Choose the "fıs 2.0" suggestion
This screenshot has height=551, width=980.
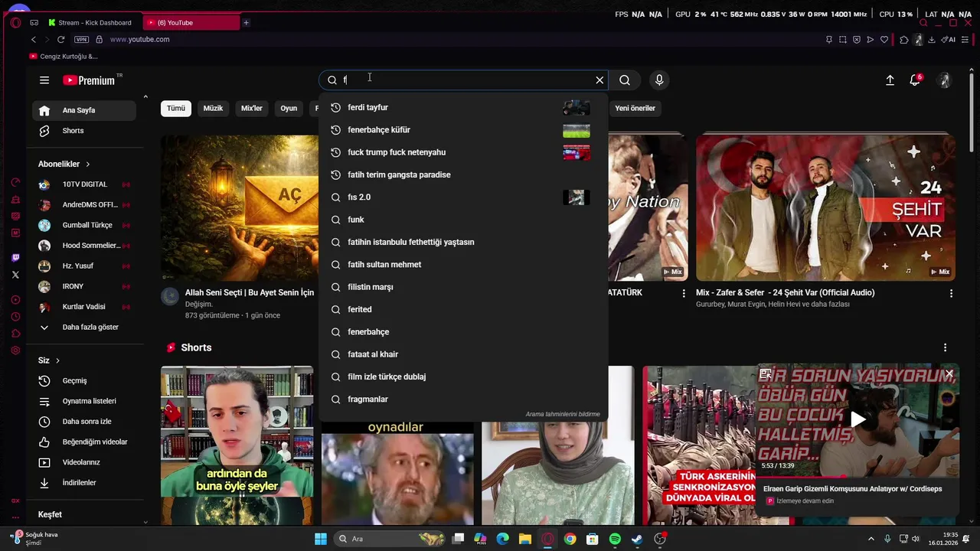463,197
